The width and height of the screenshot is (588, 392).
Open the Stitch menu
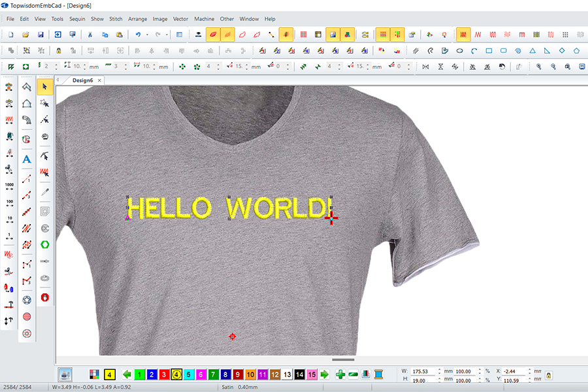116,19
